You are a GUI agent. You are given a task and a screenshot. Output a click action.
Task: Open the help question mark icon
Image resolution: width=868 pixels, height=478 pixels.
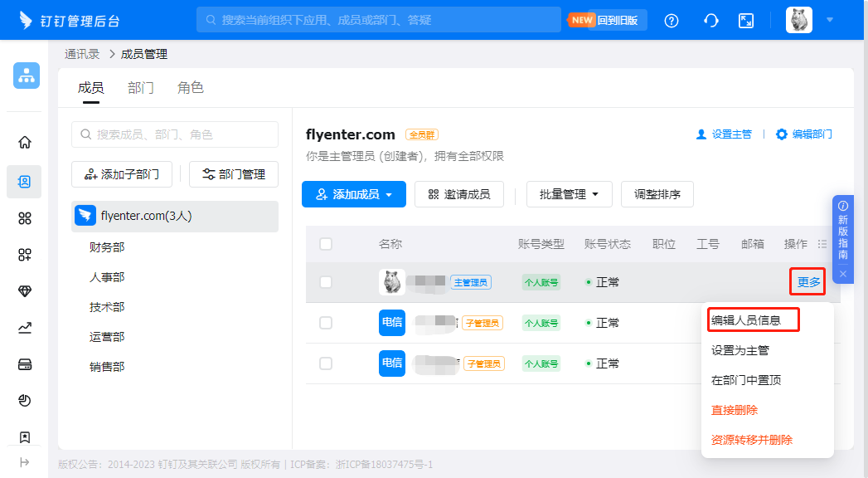672,21
